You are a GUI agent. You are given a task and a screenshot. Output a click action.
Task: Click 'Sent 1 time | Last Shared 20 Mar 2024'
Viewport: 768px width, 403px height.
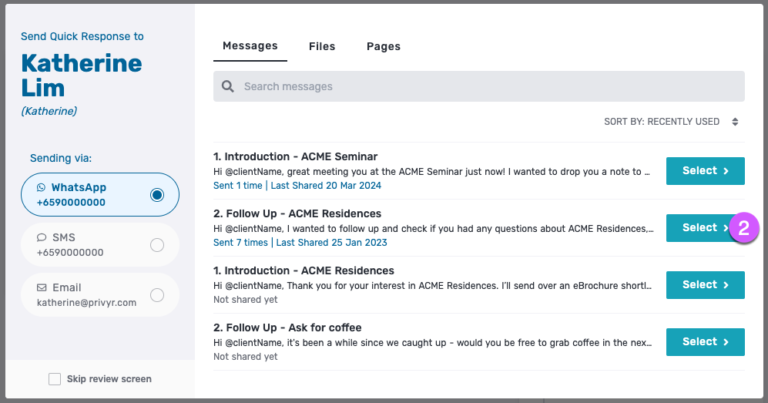click(x=297, y=186)
